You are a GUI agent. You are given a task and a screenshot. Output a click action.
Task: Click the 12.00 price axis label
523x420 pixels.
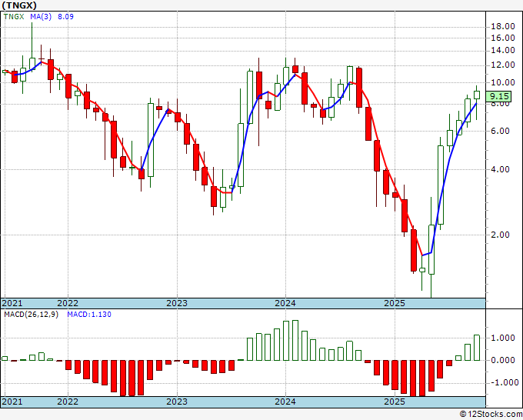[x=503, y=65]
